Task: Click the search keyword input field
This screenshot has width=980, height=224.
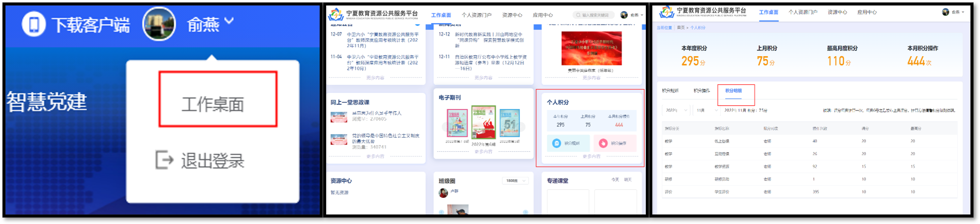Action: point(597,15)
